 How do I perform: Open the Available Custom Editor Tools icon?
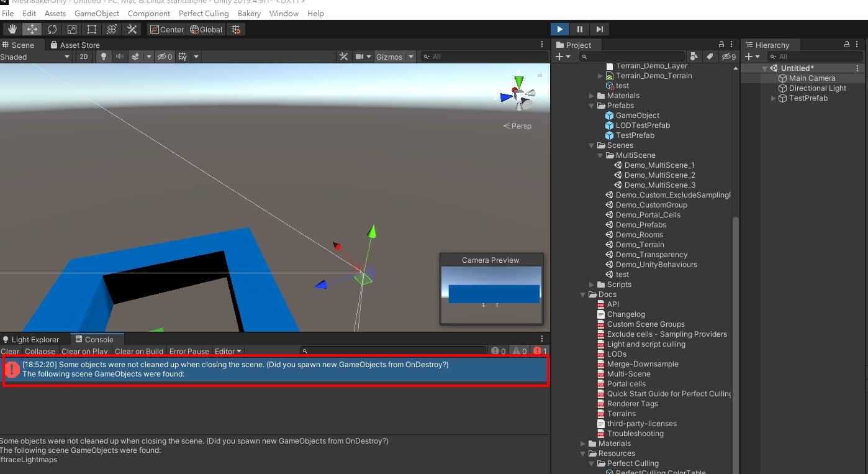pos(131,29)
